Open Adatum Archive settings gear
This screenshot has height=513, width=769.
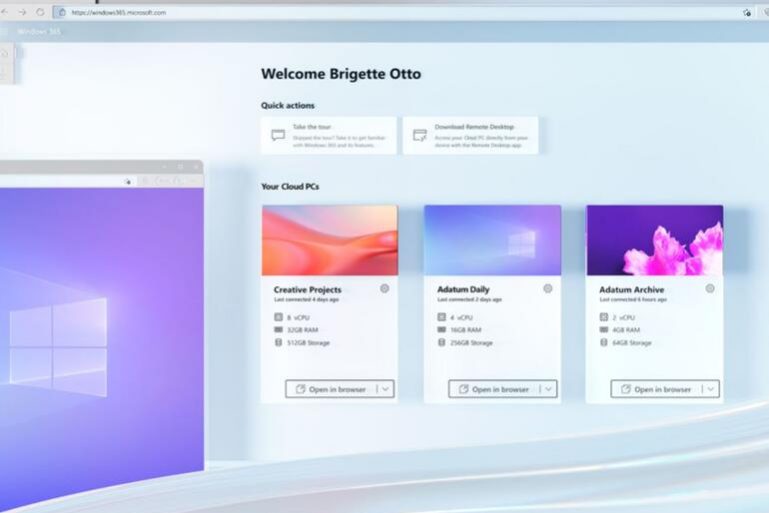[709, 289]
